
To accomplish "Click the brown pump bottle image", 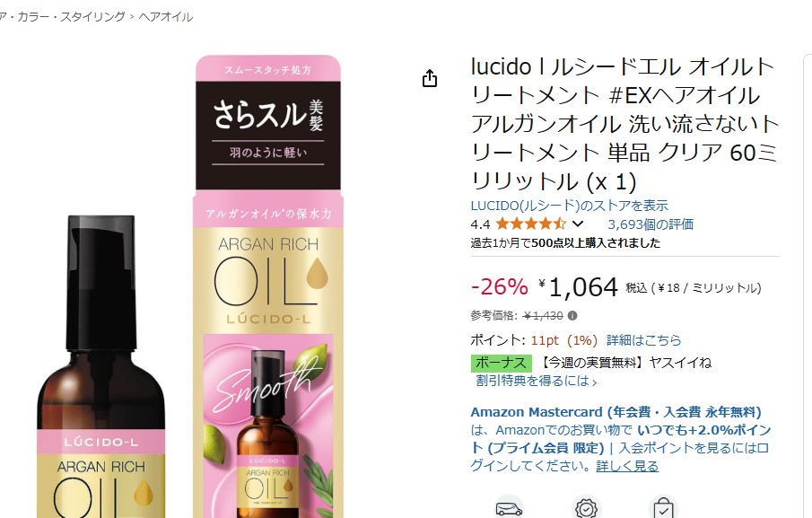I will pyautogui.click(x=101, y=367).
